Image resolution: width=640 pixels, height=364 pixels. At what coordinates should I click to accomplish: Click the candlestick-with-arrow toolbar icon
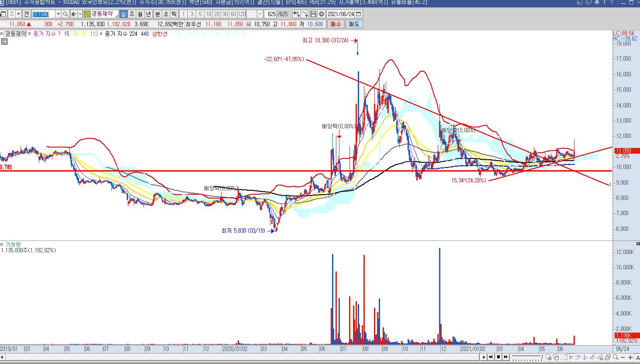[297, 14]
